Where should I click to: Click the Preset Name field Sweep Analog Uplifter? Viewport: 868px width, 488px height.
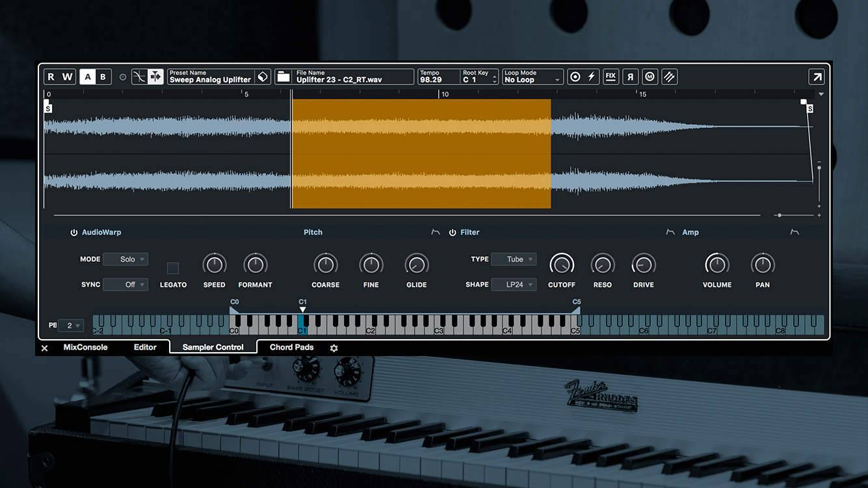pos(211,77)
